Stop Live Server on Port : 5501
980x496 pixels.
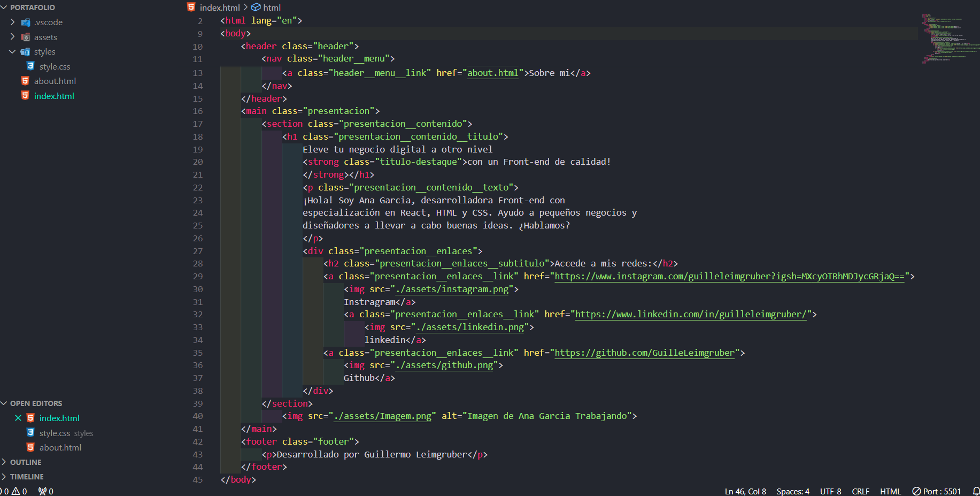936,491
